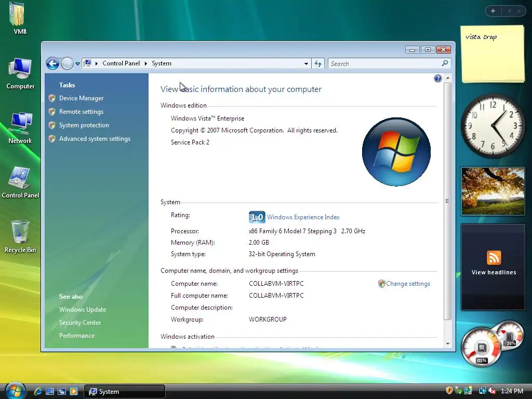Screen dimensions: 532x399
Task: Select Control Panel in the address breadcrumb
Action: tap(121, 63)
